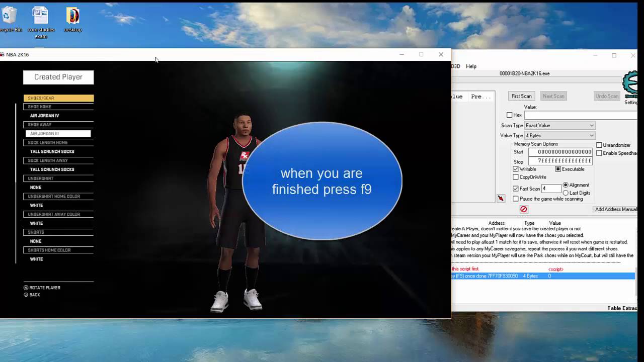Open the Help menu in Cheat Engine

coord(471,66)
